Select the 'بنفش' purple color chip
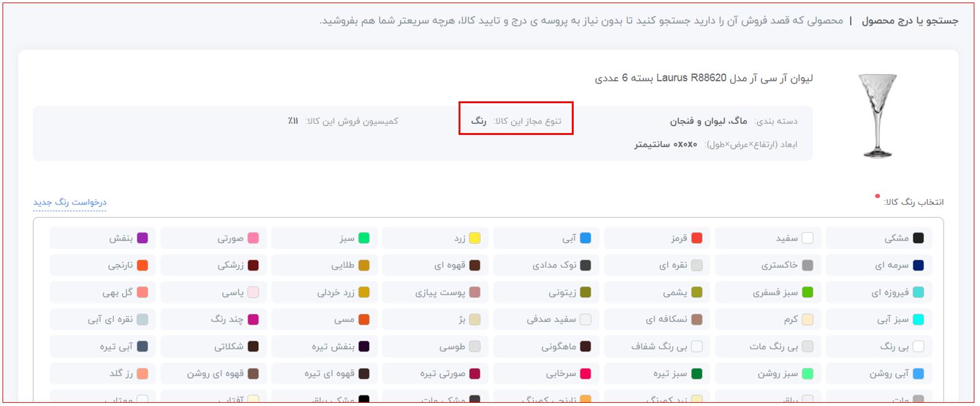 pyautogui.click(x=103, y=238)
